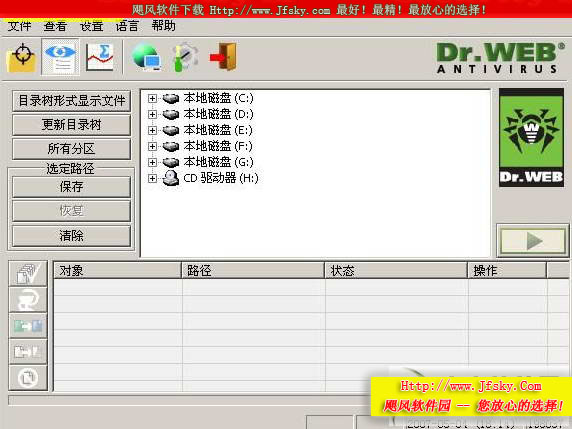The height and width of the screenshot is (429, 572).
Task: Select 本地磁盘 (G:) in the tree
Action: 218,162
